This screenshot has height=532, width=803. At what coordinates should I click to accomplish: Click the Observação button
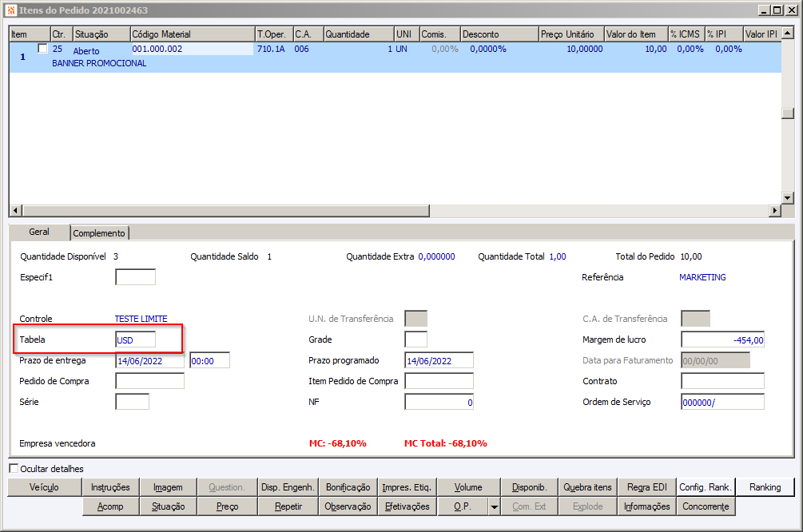[348, 507]
